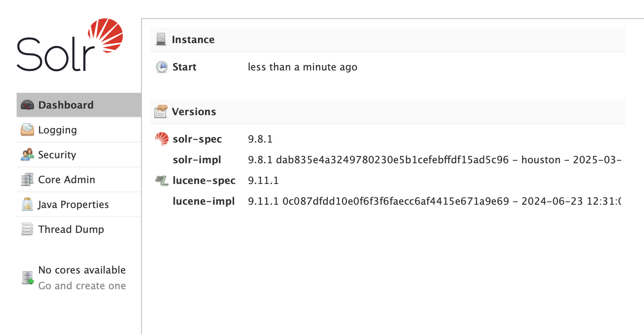Open the Logging page
The height and width of the screenshot is (334, 644).
[x=79, y=130]
